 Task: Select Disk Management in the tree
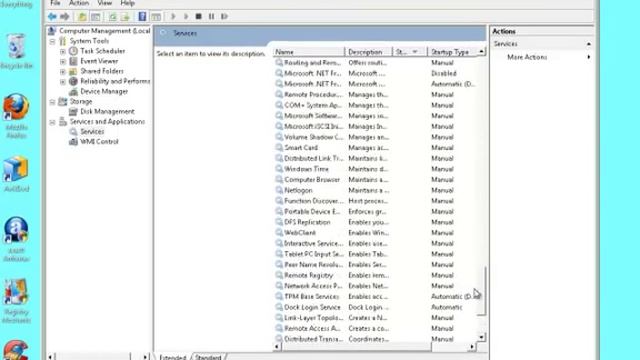(x=107, y=111)
